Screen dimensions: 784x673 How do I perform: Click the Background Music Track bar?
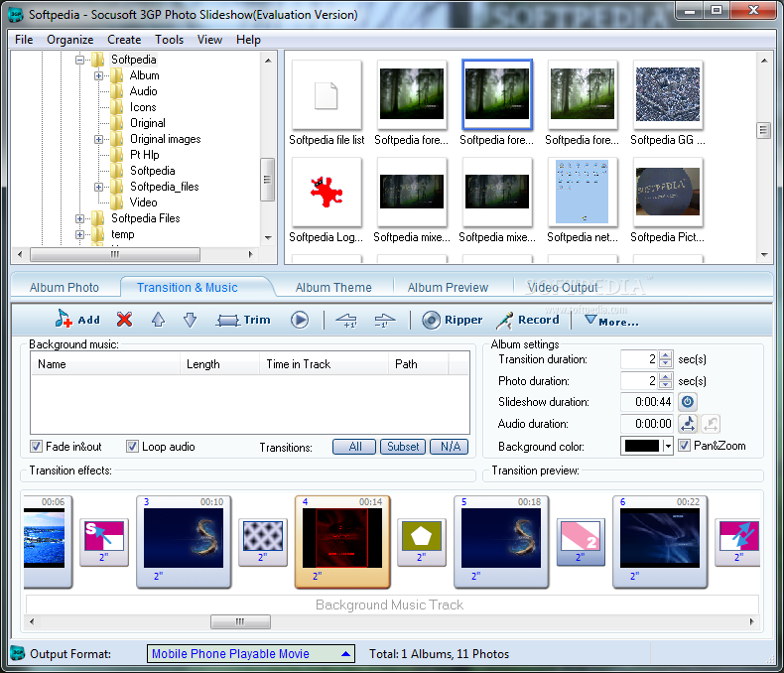click(x=393, y=605)
